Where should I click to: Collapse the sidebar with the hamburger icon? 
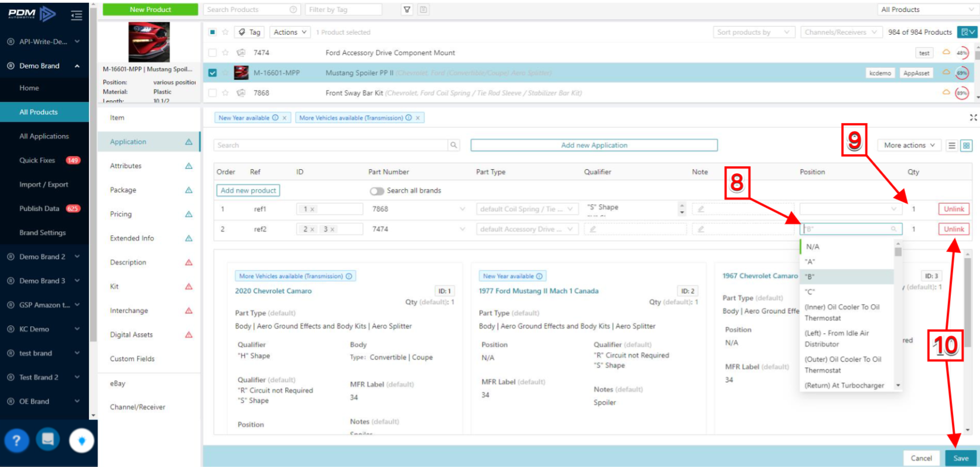pyautogui.click(x=76, y=15)
